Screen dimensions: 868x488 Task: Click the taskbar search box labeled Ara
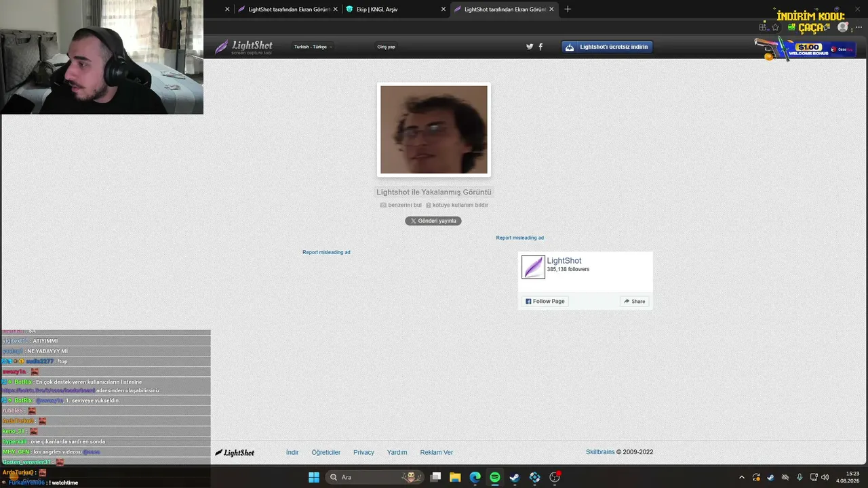click(x=374, y=477)
